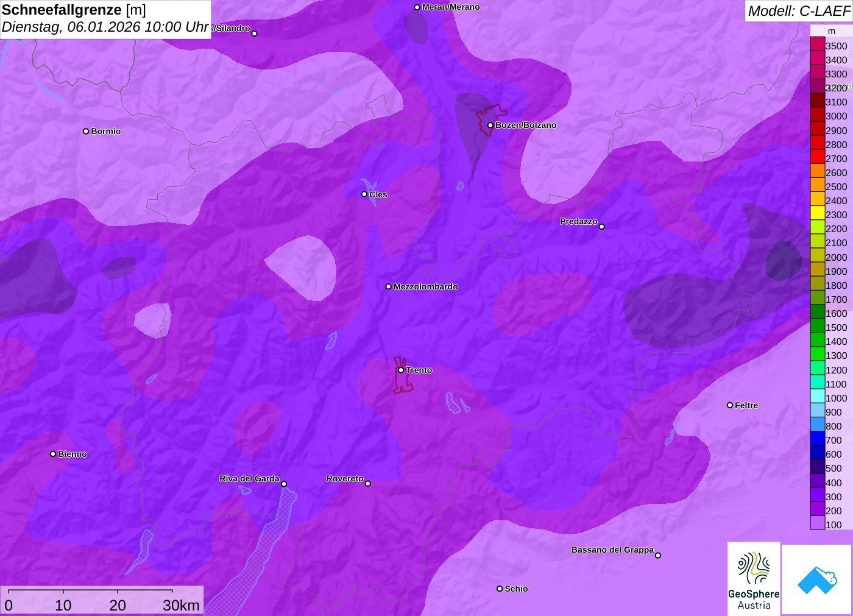The image size is (853, 616).
Task: Click the 'Rovereto' label text
Action: (x=345, y=478)
